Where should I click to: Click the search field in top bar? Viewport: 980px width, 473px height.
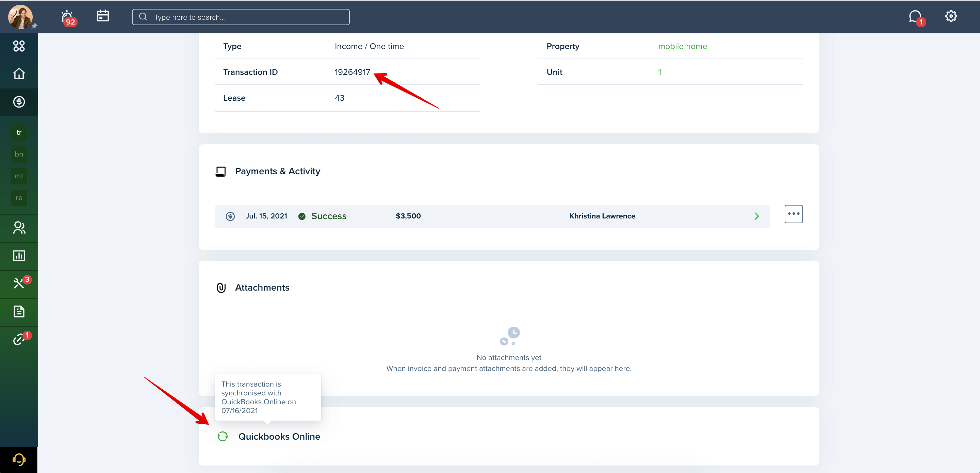(x=241, y=17)
